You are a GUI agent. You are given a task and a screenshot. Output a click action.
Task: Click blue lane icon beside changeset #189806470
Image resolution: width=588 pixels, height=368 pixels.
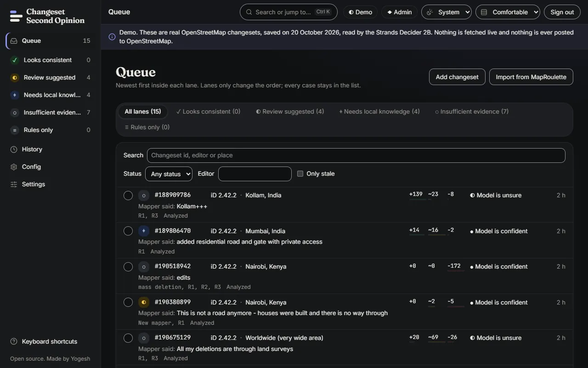(144, 231)
